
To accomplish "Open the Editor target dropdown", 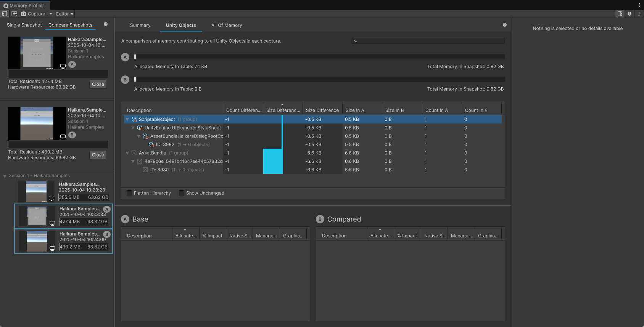I will [64, 14].
